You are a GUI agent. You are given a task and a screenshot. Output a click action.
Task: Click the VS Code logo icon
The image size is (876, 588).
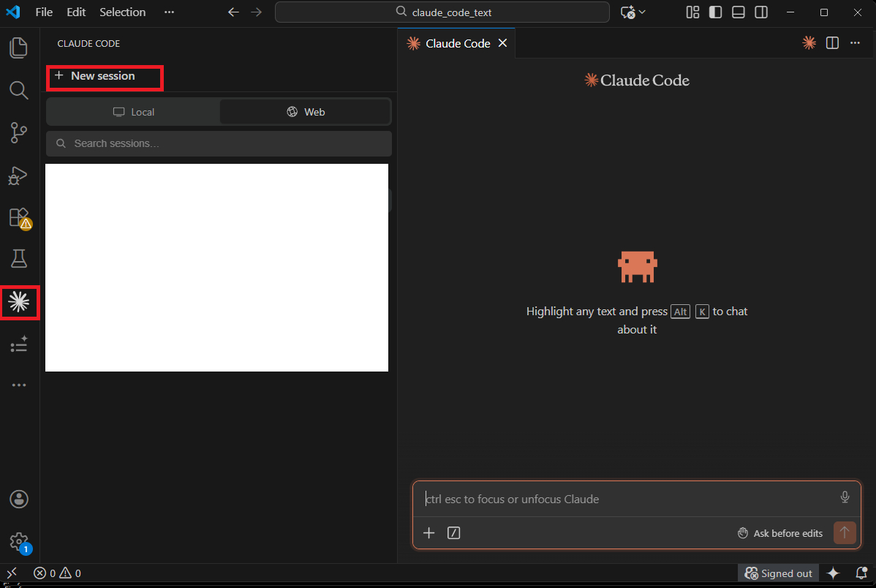click(x=13, y=12)
